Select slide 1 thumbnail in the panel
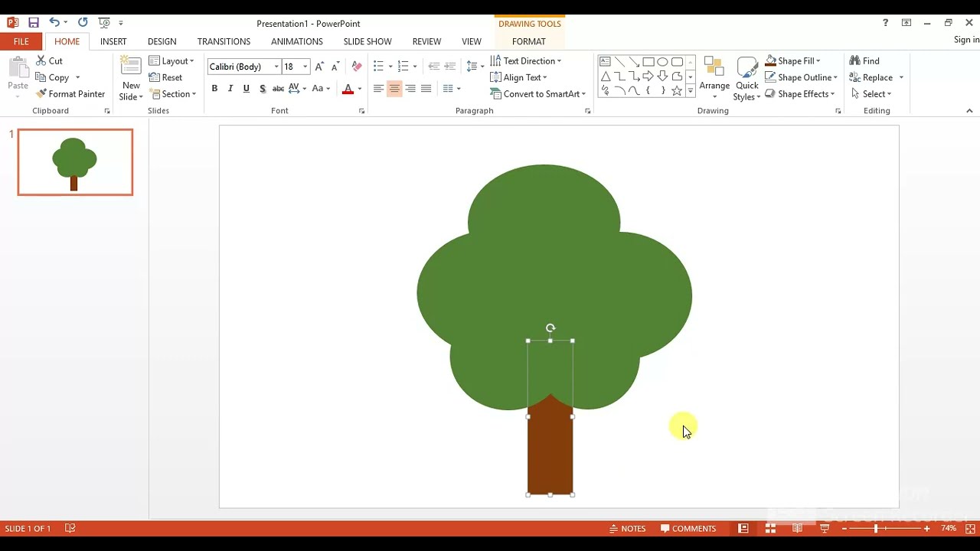The height and width of the screenshot is (551, 980). pyautogui.click(x=75, y=162)
